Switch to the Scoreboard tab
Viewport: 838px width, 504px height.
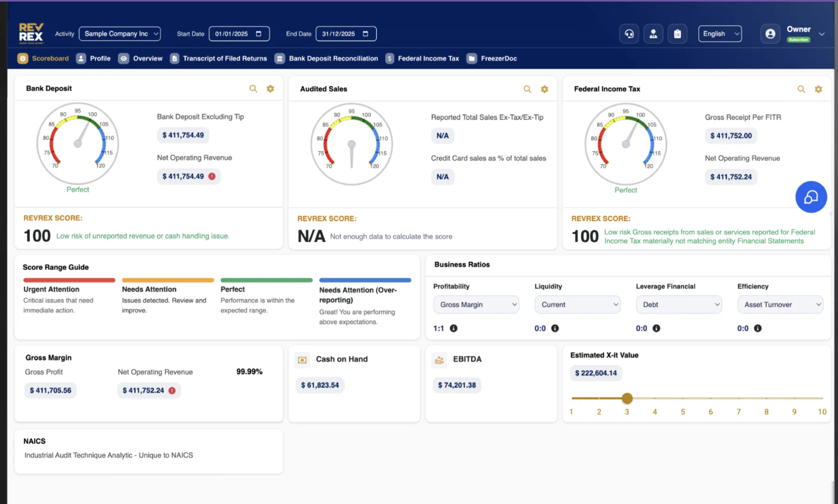pyautogui.click(x=43, y=58)
